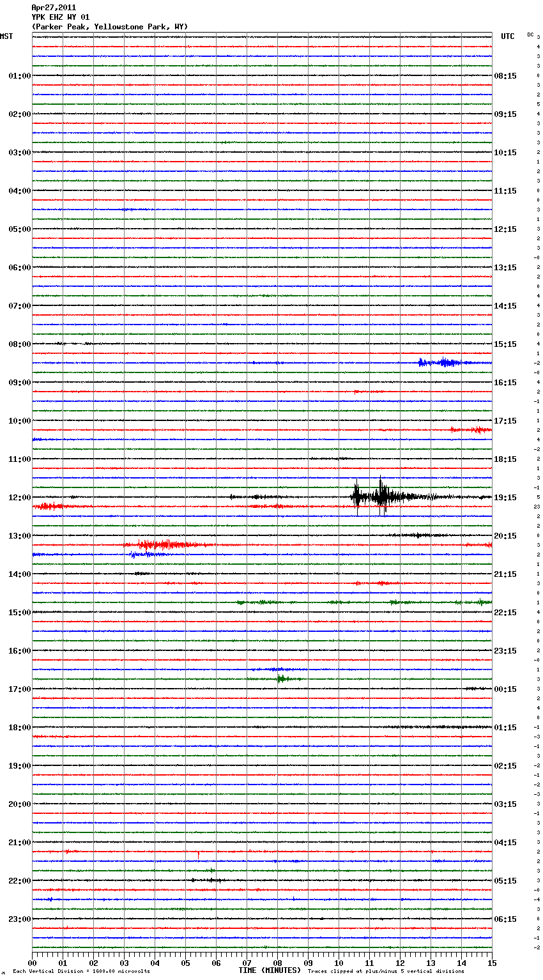Click the 02:15 UTC time label
The image size is (543, 980).
(x=505, y=766)
